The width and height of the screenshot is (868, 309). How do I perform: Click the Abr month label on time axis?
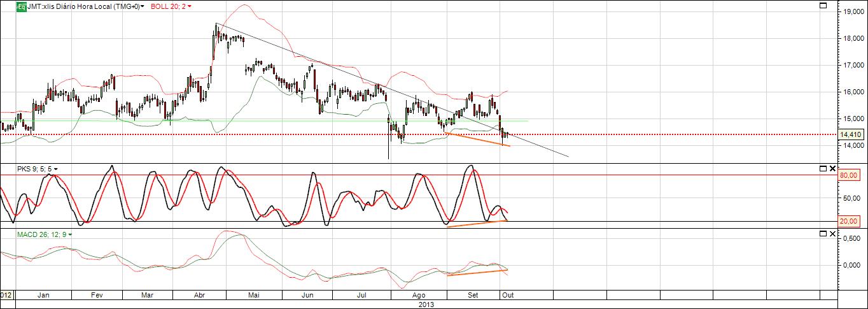click(199, 296)
